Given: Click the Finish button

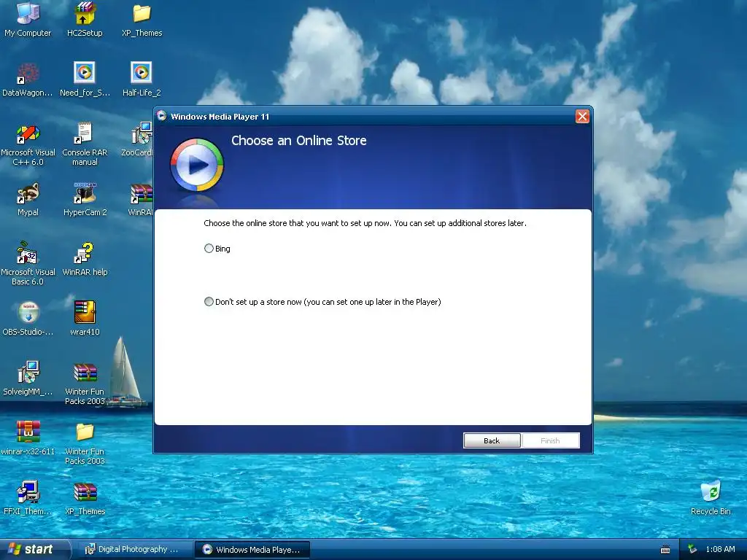Looking at the screenshot, I should [x=550, y=440].
